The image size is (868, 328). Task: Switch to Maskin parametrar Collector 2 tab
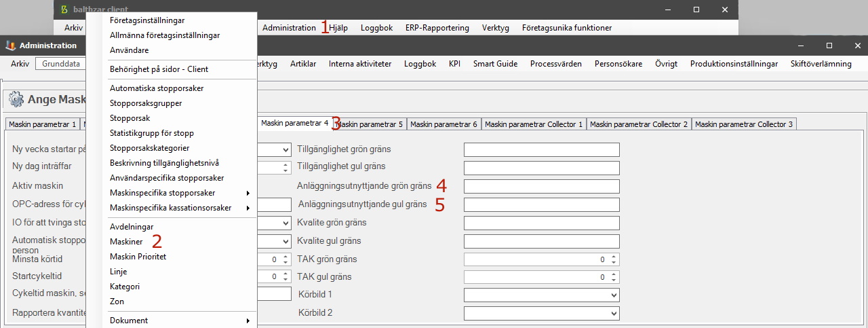(x=639, y=124)
